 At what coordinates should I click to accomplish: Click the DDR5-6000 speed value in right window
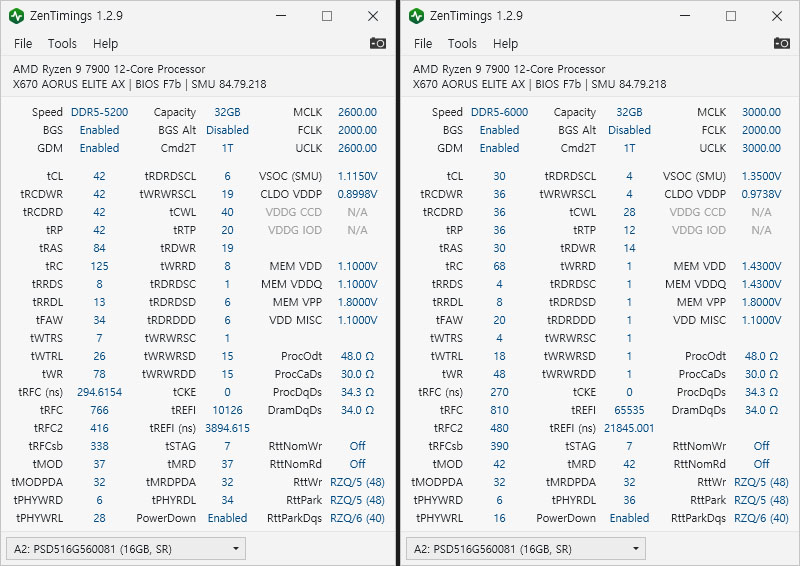tap(499, 112)
